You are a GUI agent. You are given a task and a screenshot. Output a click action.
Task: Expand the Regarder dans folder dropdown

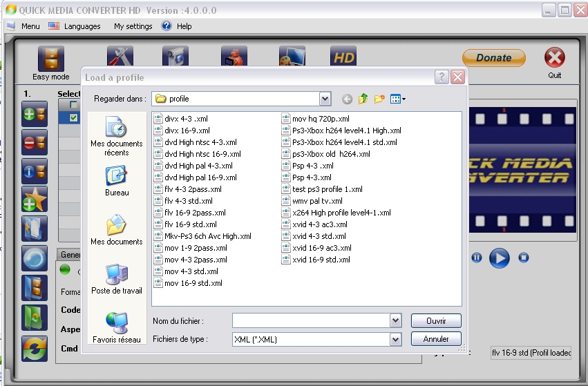pyautogui.click(x=325, y=99)
